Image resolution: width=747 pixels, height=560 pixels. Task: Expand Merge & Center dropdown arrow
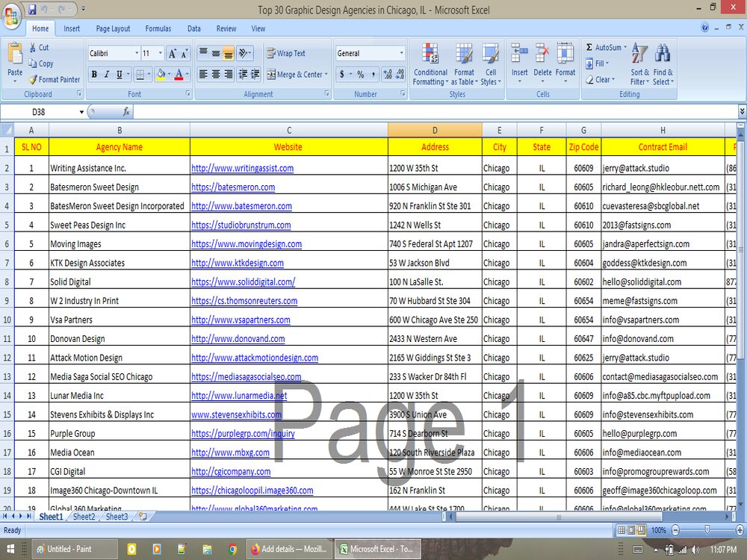(326, 74)
